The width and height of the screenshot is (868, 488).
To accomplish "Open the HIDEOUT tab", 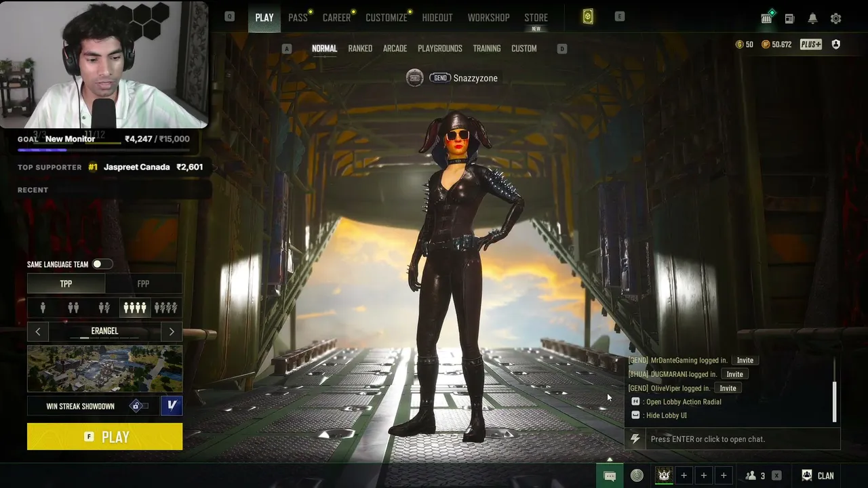I will click(x=437, y=18).
